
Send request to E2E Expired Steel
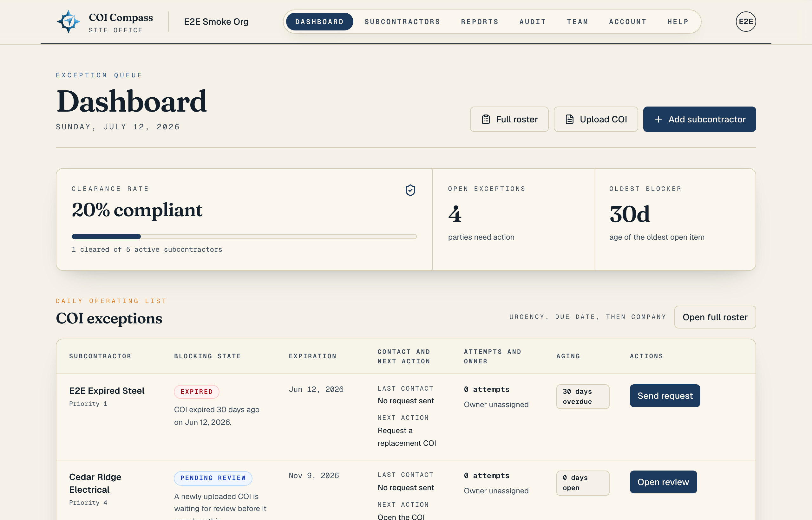coord(665,396)
